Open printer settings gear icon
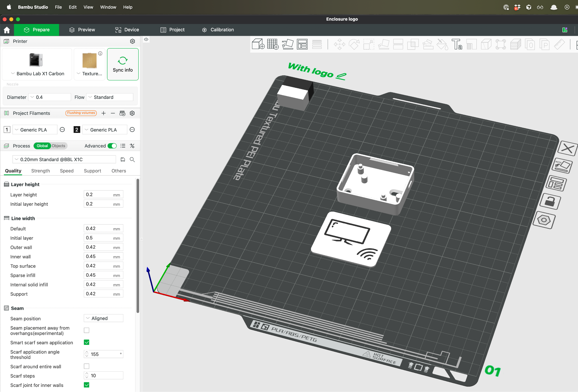The image size is (578, 392). pyautogui.click(x=132, y=41)
